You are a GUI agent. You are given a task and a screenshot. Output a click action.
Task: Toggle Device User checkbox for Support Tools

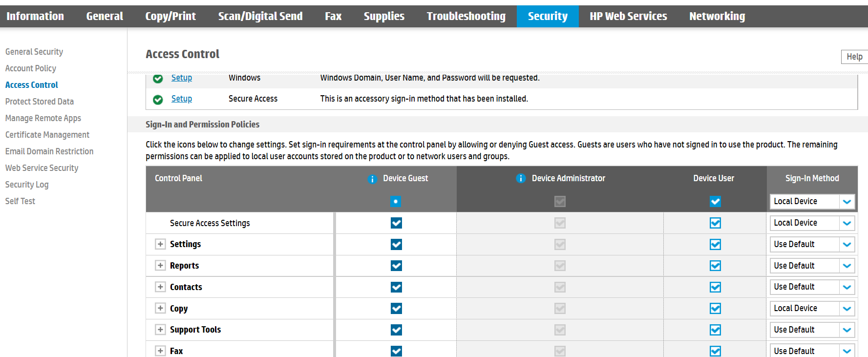tap(715, 330)
